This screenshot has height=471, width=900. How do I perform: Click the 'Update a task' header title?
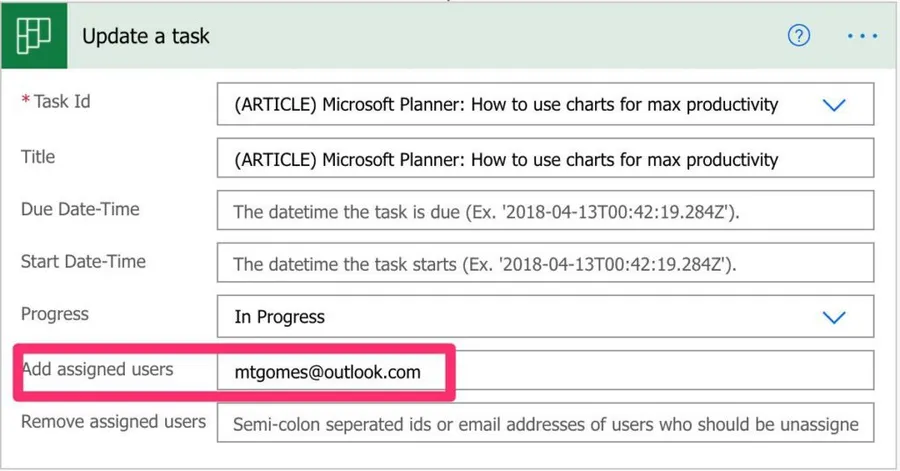coord(146,36)
